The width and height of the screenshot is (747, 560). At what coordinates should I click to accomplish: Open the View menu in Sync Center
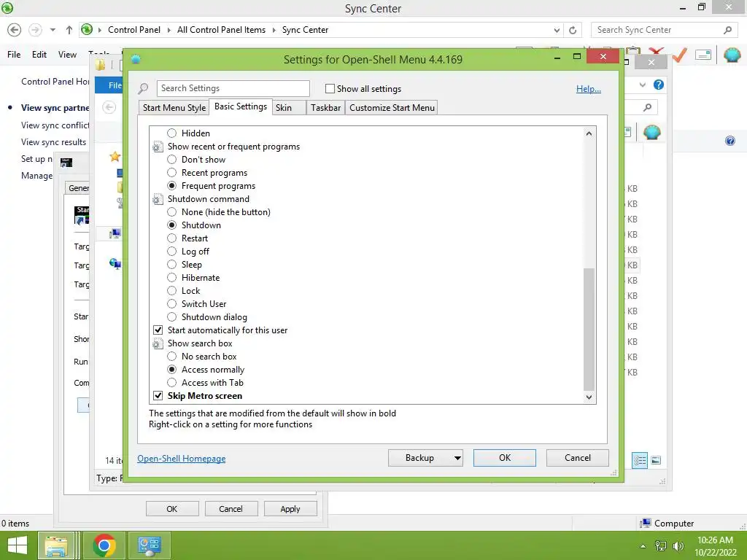(67, 55)
